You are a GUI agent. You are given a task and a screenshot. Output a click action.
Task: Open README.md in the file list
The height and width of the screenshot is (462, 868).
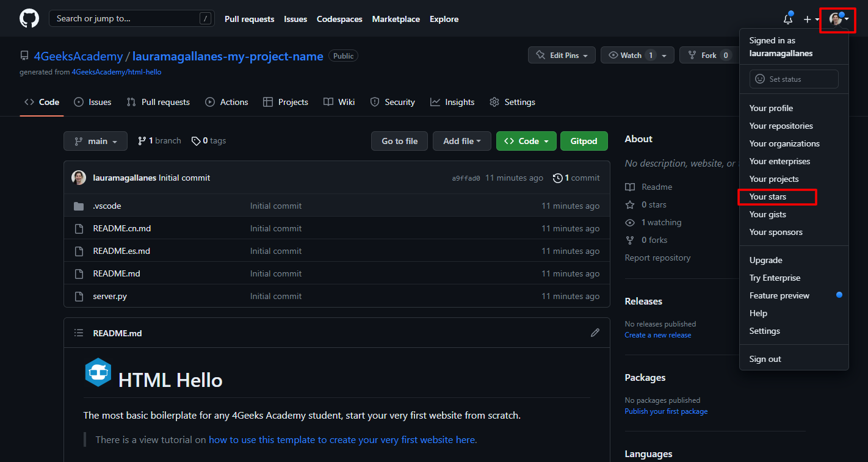(117, 273)
